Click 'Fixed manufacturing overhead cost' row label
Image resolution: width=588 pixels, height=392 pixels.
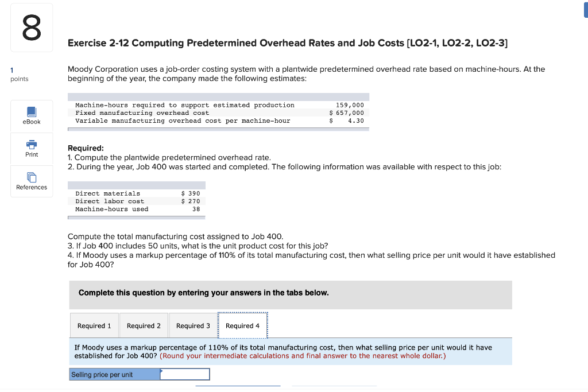pyautogui.click(x=142, y=113)
